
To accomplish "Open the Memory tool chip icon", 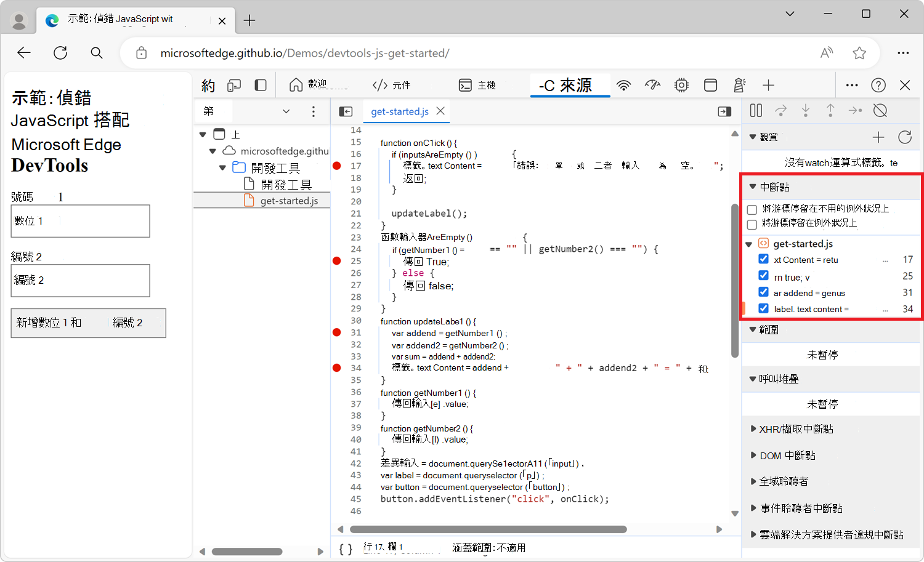I will coord(681,86).
